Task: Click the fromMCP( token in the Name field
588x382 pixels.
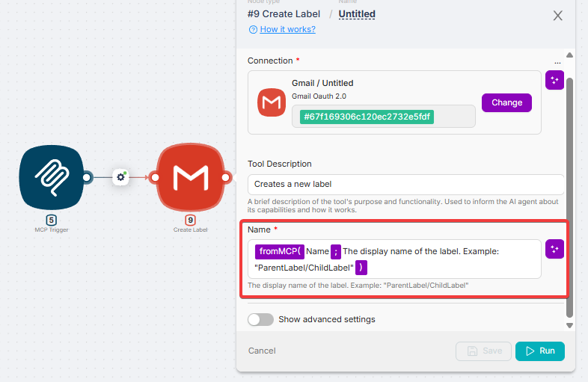Action: [279, 251]
